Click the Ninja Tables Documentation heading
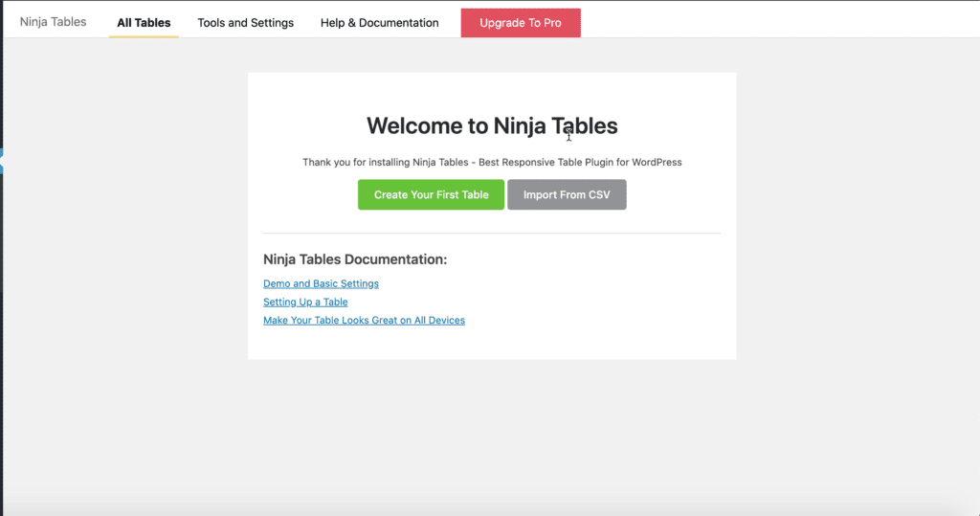 click(x=355, y=259)
